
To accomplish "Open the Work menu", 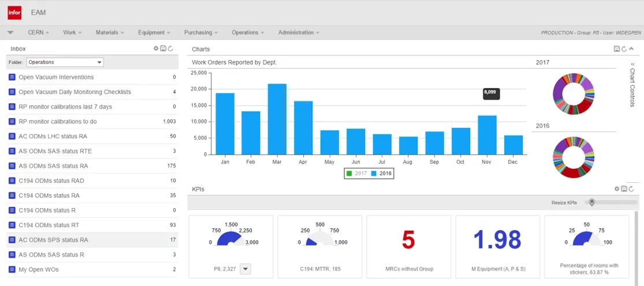I will [x=72, y=32].
